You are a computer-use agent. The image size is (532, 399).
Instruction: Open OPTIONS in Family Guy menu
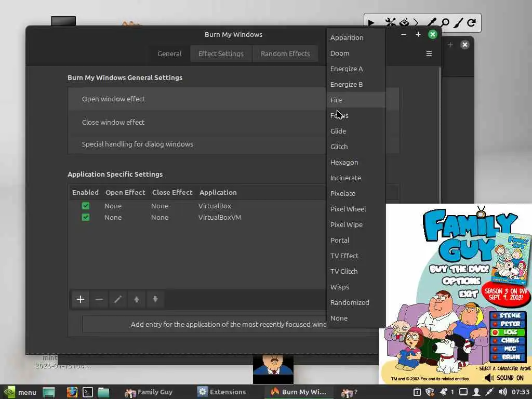click(x=461, y=281)
